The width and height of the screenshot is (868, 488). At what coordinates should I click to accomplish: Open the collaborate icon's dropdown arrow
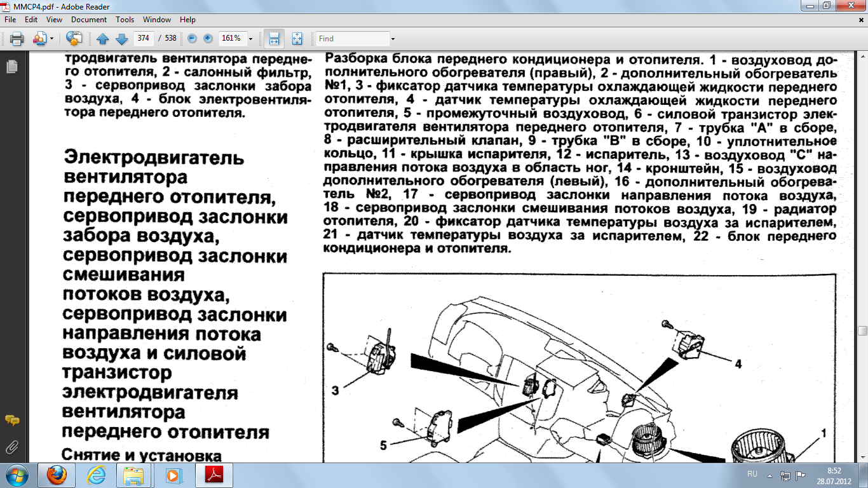(51, 39)
